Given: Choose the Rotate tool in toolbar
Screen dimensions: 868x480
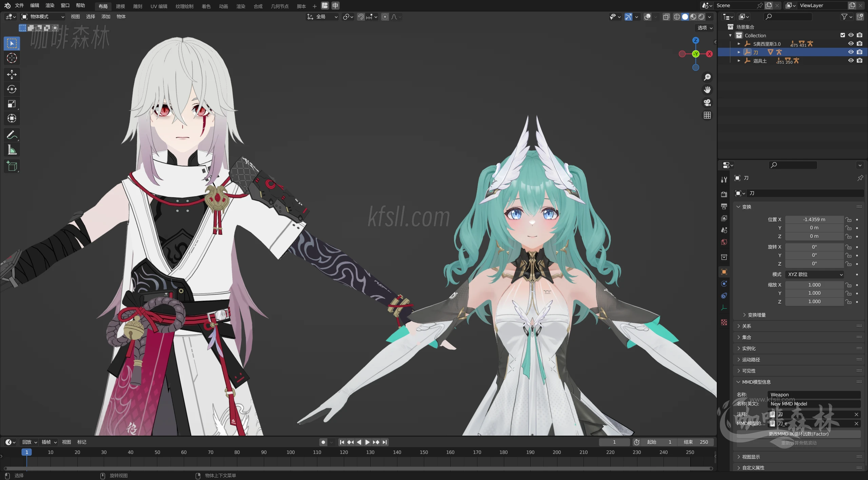Looking at the screenshot, I should coord(12,89).
